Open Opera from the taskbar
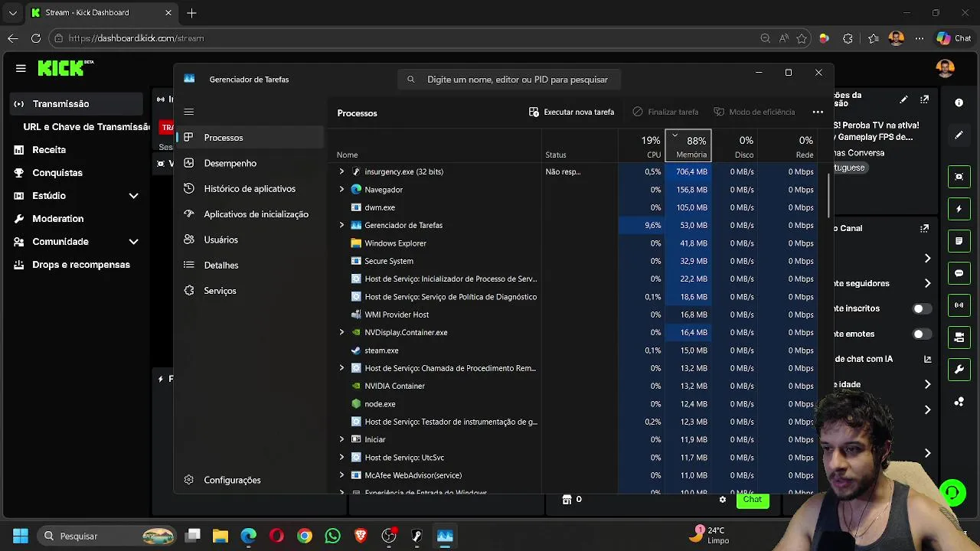This screenshot has width=980, height=551. pos(276,536)
